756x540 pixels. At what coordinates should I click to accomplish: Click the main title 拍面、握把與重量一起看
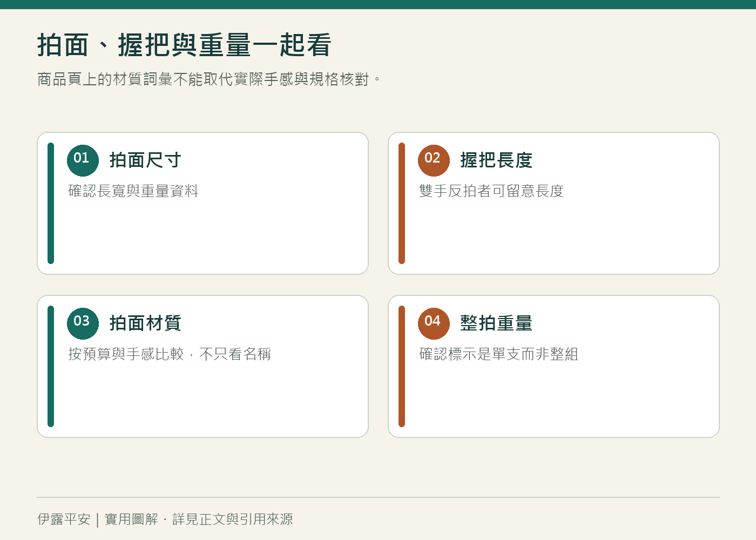[184, 45]
